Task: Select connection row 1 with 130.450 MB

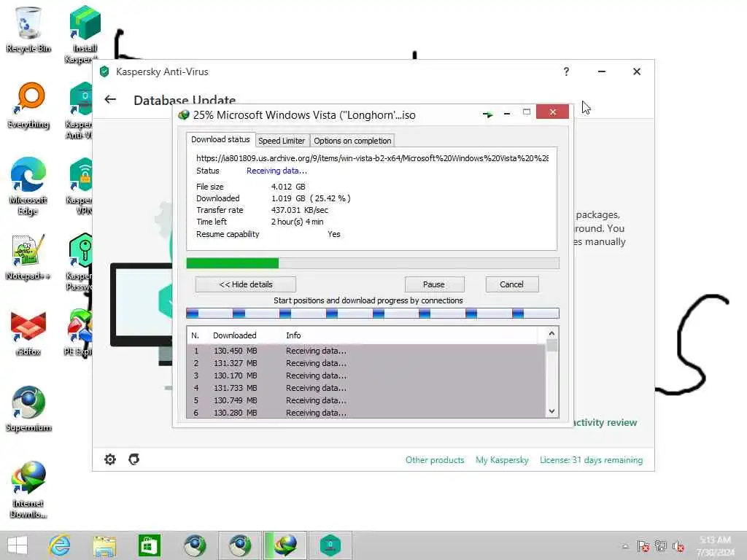Action: (x=366, y=351)
